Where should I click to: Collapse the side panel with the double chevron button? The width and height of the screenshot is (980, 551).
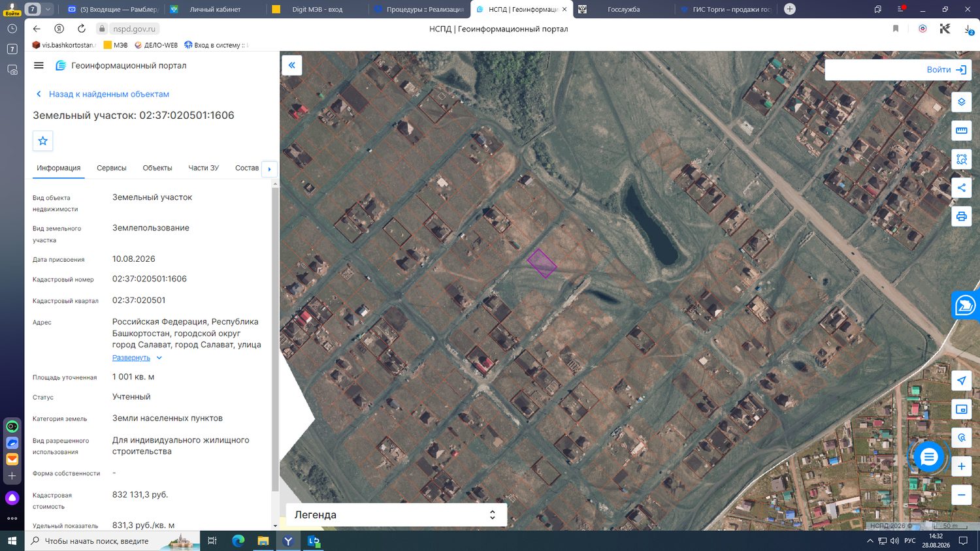click(292, 65)
